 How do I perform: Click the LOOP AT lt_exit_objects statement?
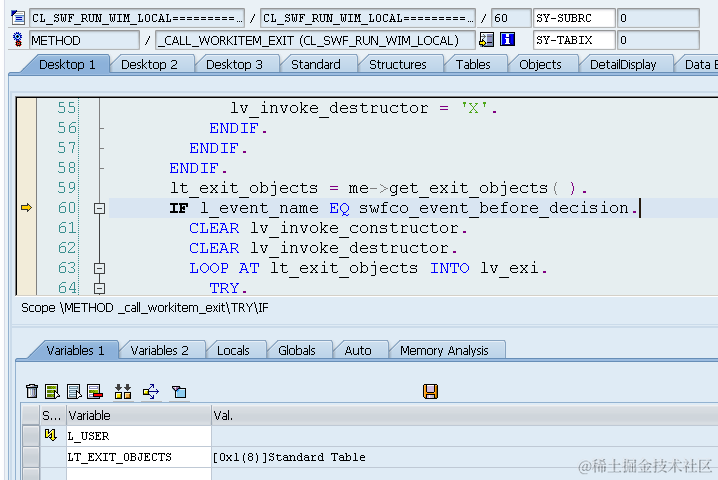point(368,268)
